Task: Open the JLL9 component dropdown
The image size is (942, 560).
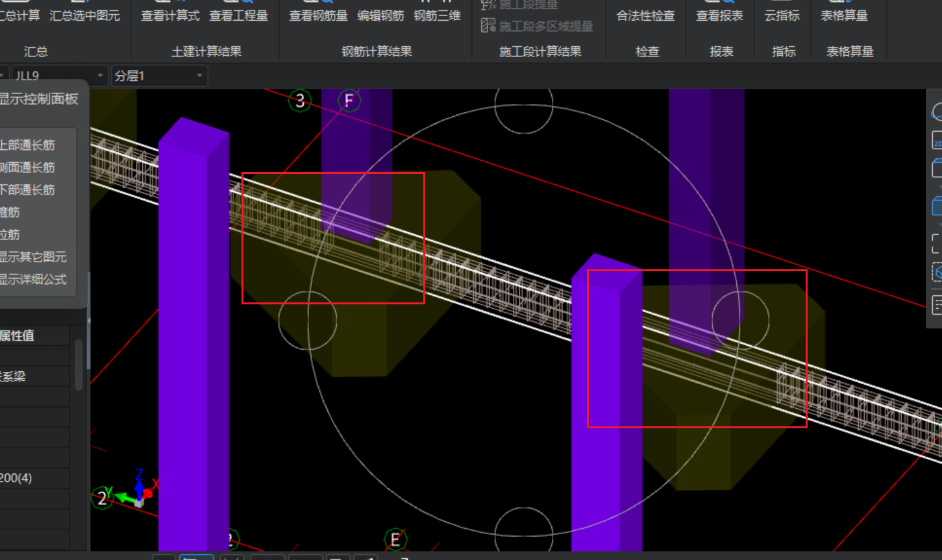Action: 59,76
